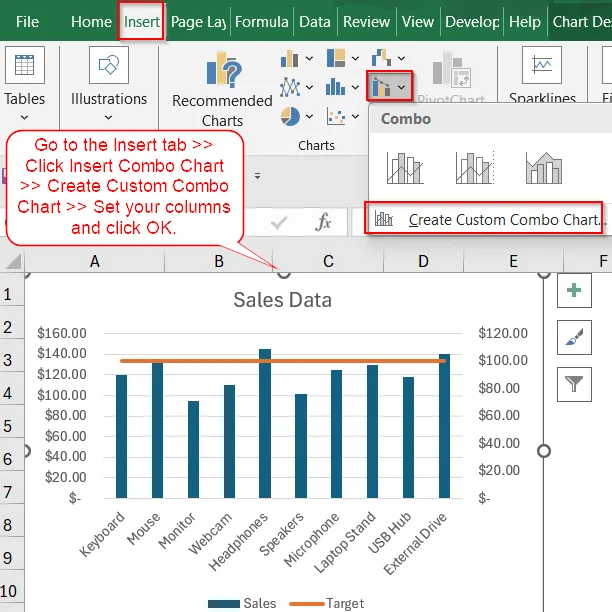Image resolution: width=612 pixels, height=612 pixels.
Task: Select column A header
Action: pyautogui.click(x=94, y=261)
